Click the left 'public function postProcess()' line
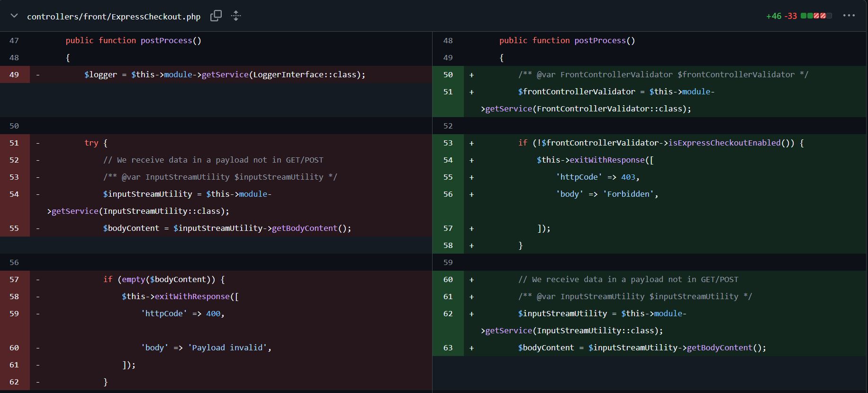 tap(134, 40)
